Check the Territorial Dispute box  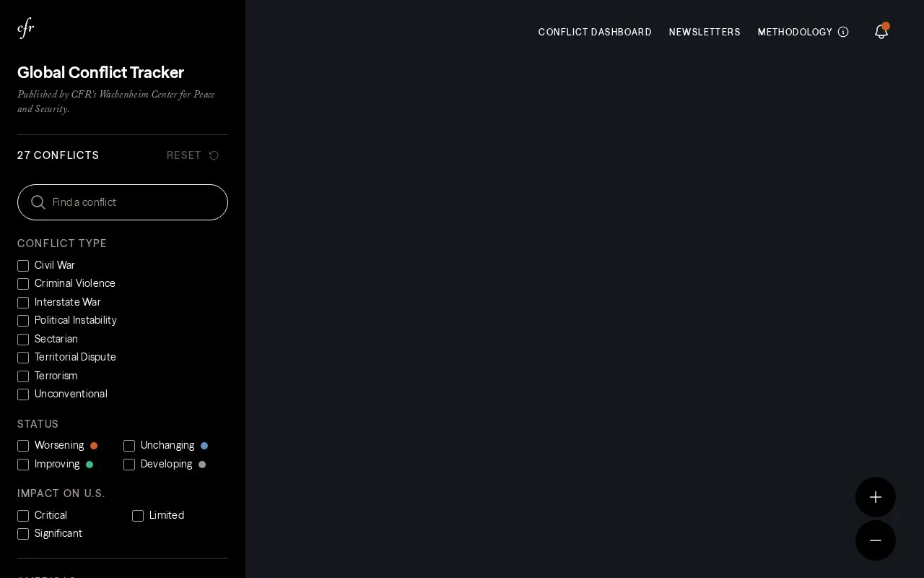pos(23,358)
